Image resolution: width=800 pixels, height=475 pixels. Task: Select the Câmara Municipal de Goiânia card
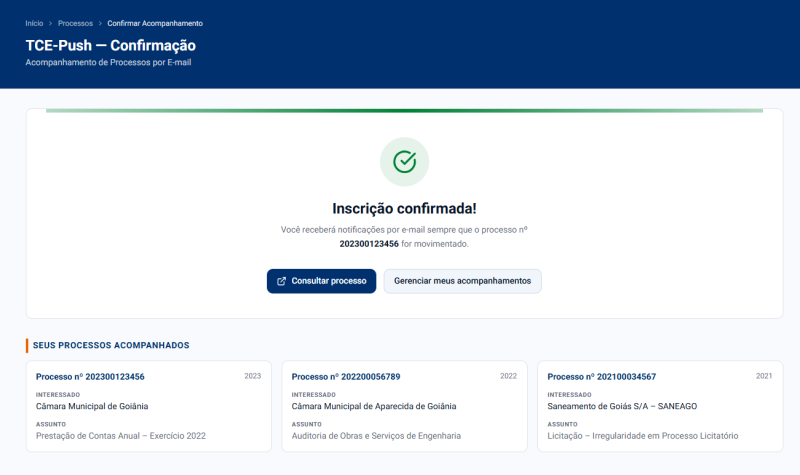149,406
